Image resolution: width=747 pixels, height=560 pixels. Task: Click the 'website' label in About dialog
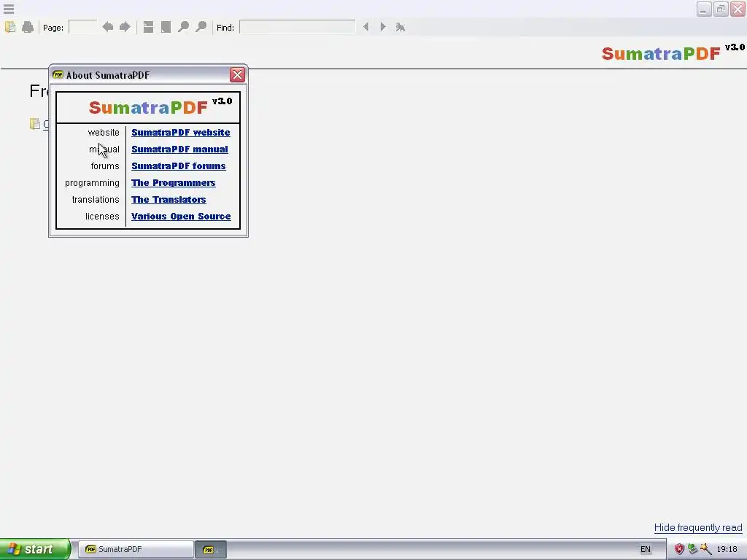tap(104, 133)
